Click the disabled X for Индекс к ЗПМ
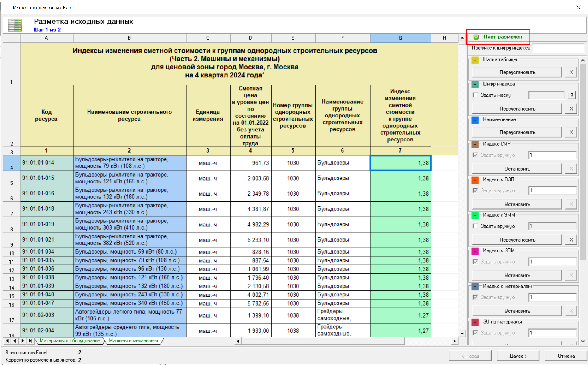 coord(571,275)
